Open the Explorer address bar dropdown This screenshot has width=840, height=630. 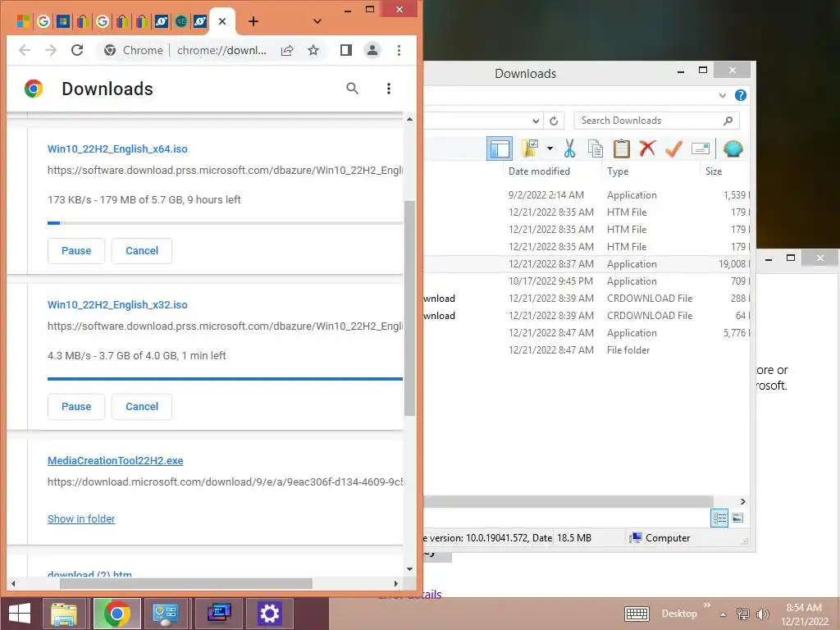(536, 121)
